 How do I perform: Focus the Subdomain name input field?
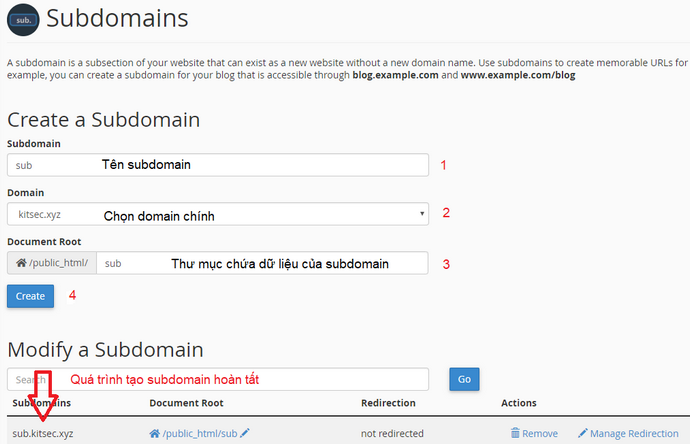(217, 165)
